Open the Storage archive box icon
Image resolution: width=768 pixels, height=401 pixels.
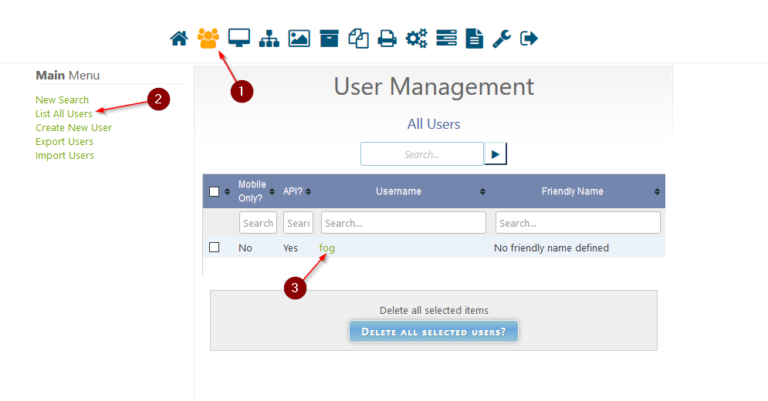[329, 39]
